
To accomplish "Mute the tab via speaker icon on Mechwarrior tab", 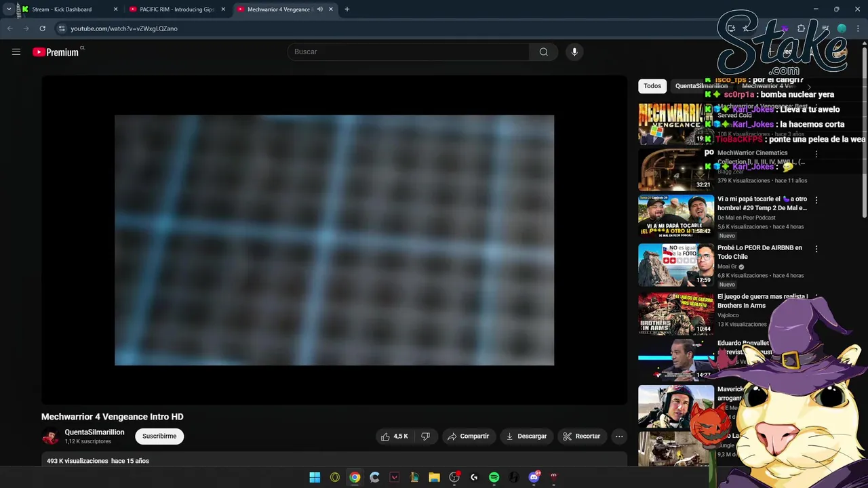I will coord(320,9).
